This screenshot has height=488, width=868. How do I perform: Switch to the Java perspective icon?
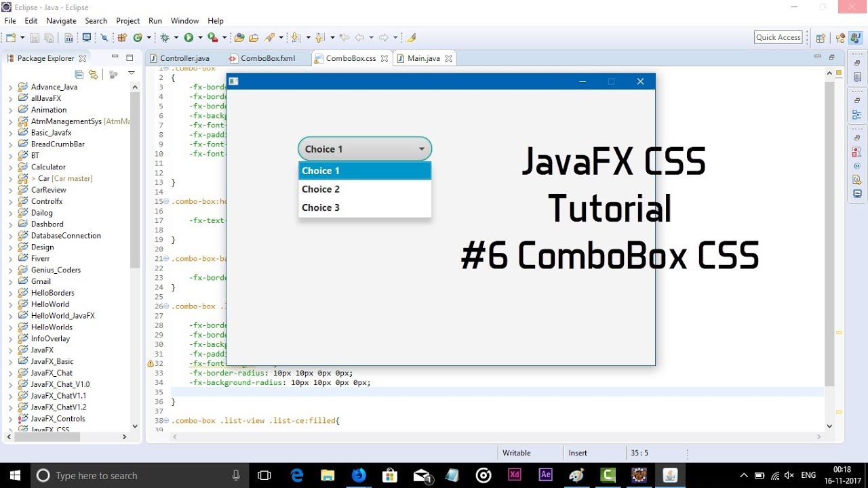(855, 38)
